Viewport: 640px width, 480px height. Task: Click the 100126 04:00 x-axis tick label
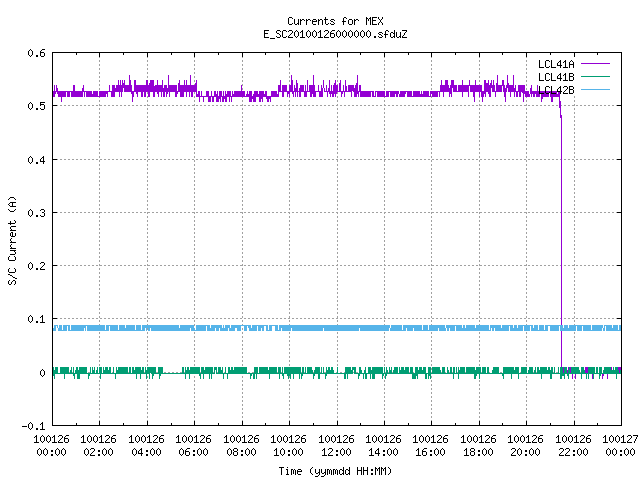click(x=146, y=445)
